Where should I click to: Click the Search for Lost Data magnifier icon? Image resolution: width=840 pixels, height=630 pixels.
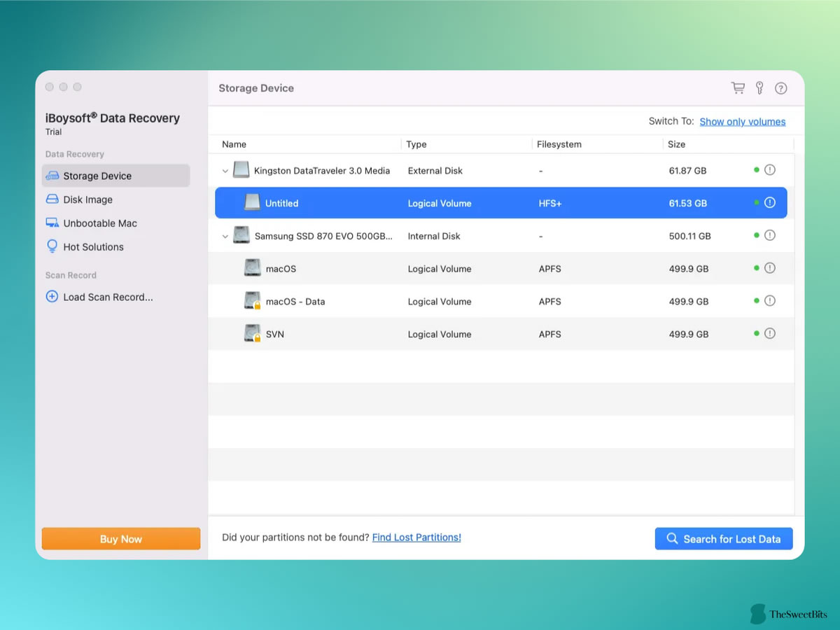click(672, 538)
